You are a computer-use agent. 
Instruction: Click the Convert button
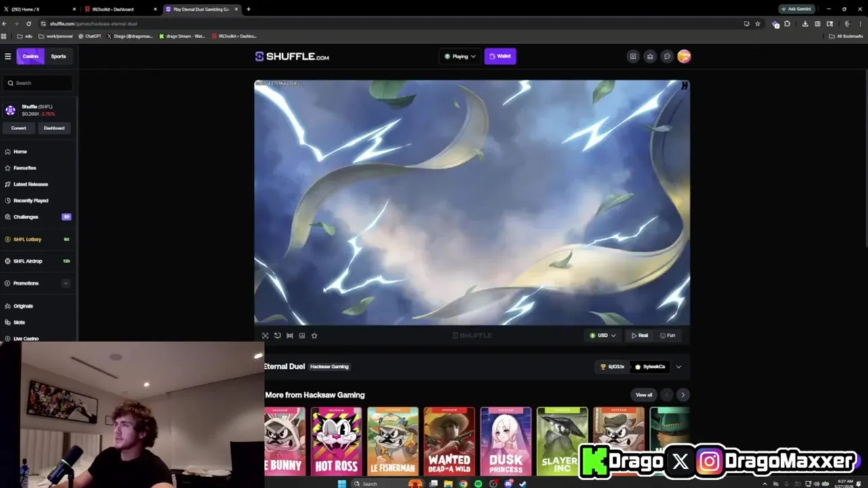19,128
